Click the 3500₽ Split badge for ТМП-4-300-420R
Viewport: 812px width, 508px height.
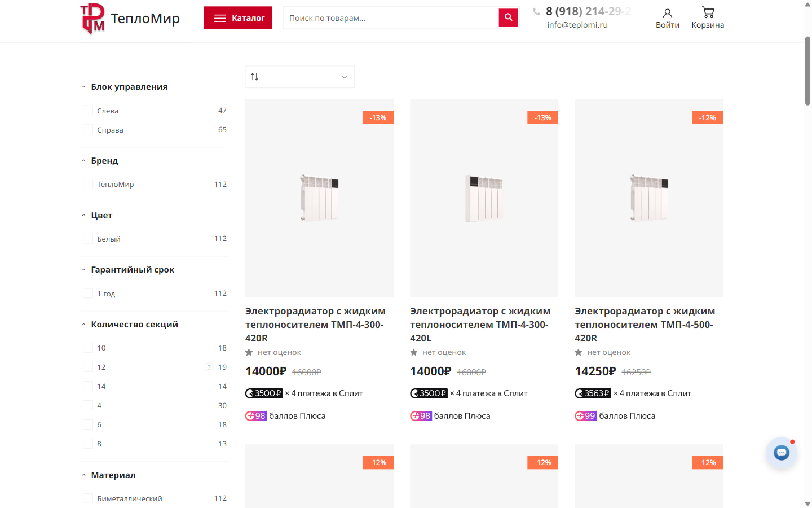pos(264,393)
